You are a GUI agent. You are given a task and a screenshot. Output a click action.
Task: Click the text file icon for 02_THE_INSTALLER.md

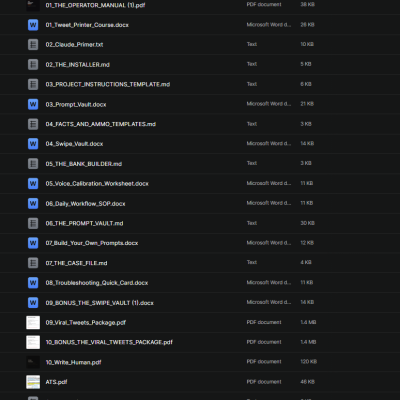tap(33, 64)
